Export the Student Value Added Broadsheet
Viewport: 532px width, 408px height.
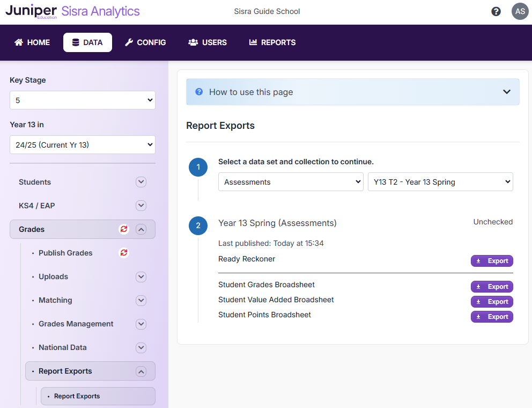(492, 302)
